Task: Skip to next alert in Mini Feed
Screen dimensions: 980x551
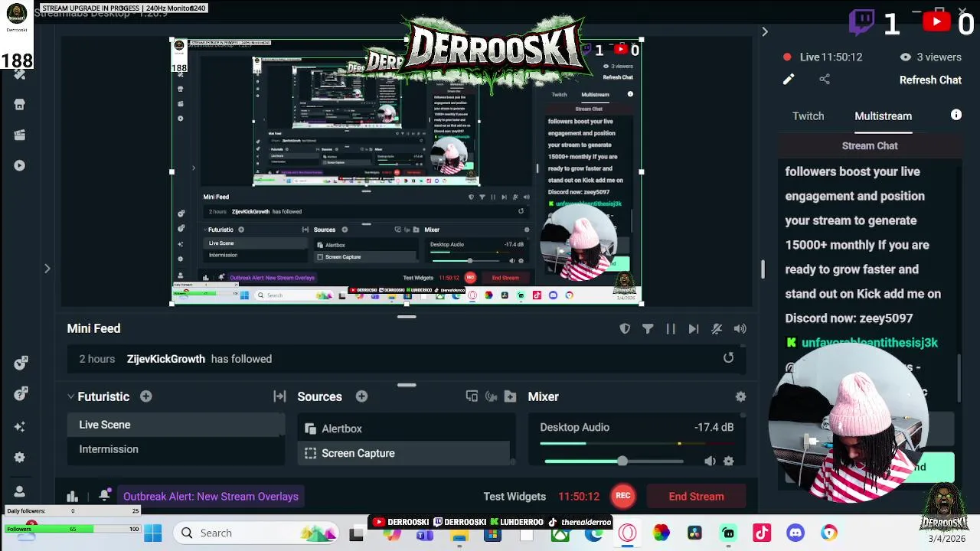Action: 694,328
